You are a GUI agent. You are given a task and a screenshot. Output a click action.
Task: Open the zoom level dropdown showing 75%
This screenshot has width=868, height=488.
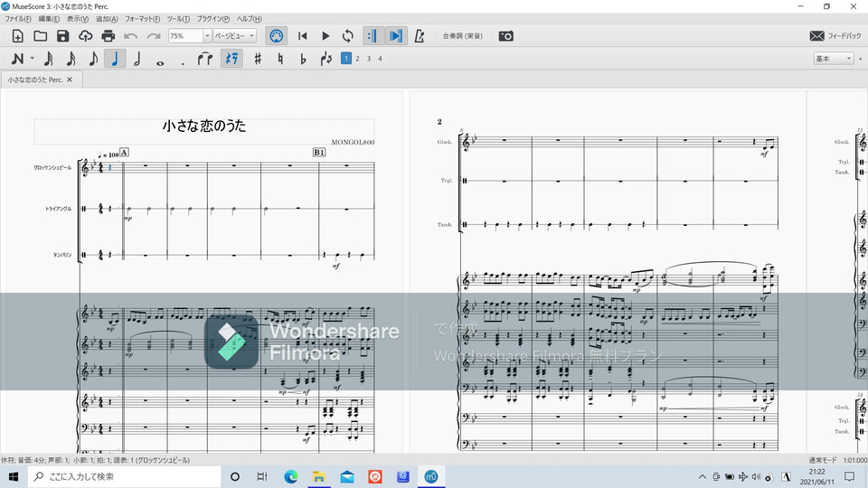(x=207, y=36)
